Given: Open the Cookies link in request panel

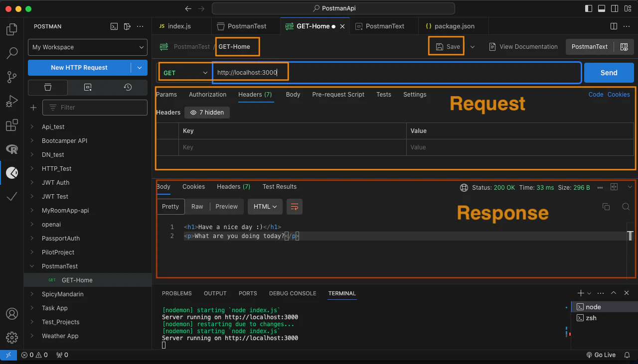Looking at the screenshot, I should [x=619, y=95].
